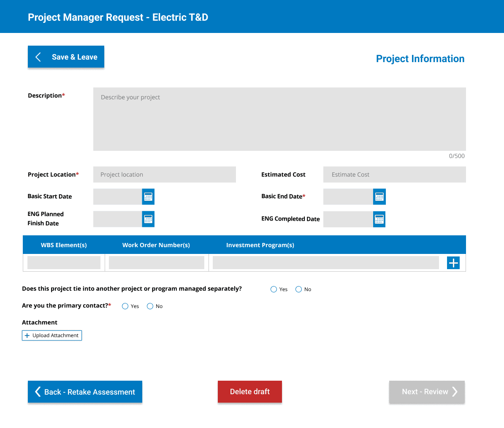The image size is (504, 428).
Task: Choose No for primary contact question
Action: coord(150,306)
